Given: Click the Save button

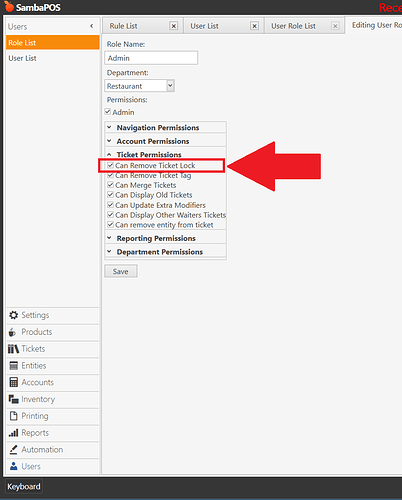Looking at the screenshot, I should (121, 271).
